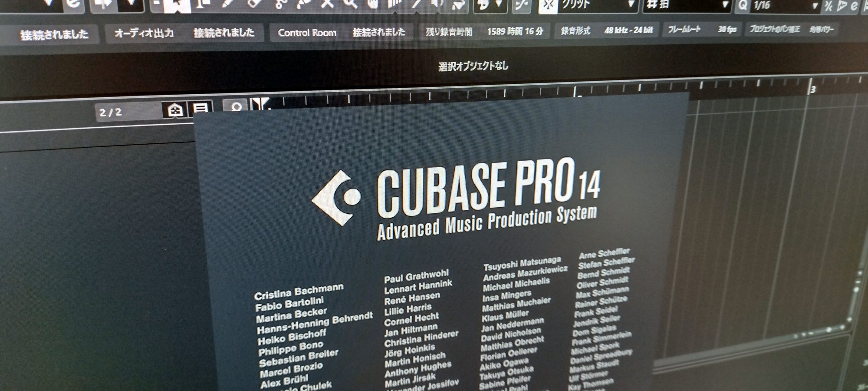
Task: Click 接続されました beside Control Room
Action: pos(379,32)
